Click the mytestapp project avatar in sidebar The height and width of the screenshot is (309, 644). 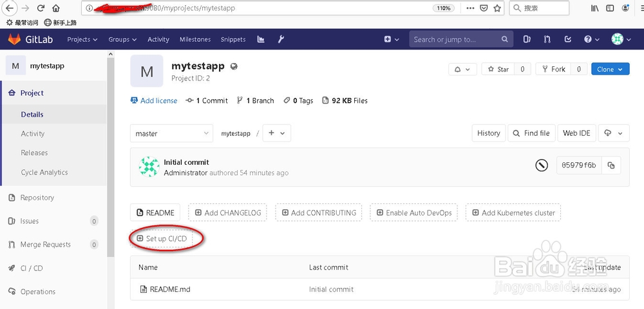point(15,66)
